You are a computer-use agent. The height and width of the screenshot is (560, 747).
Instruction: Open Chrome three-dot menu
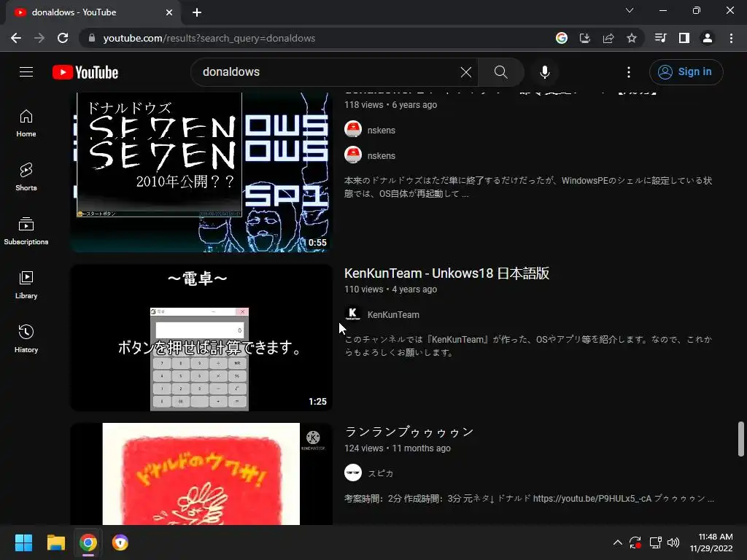[x=731, y=38]
